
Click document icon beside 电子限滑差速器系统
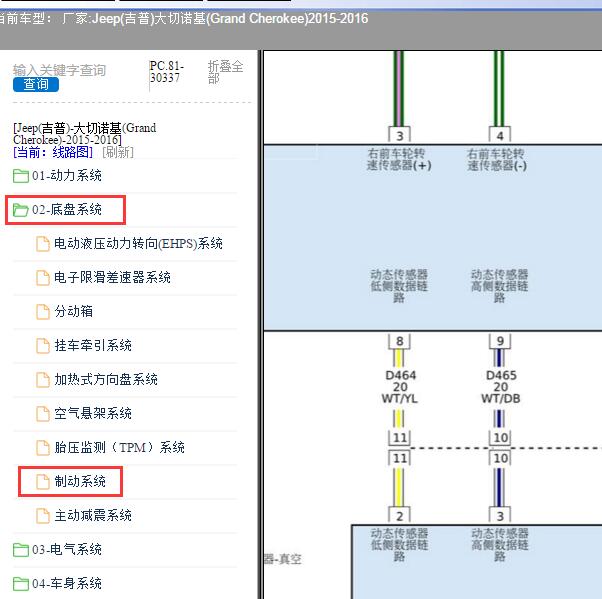(43, 278)
